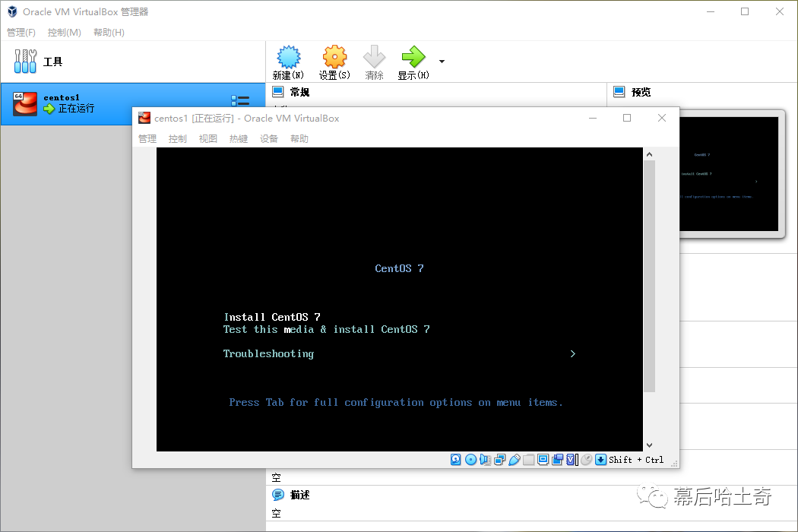798x532 pixels.
Task: Open the 视图 menu in VM window
Action: click(208, 138)
